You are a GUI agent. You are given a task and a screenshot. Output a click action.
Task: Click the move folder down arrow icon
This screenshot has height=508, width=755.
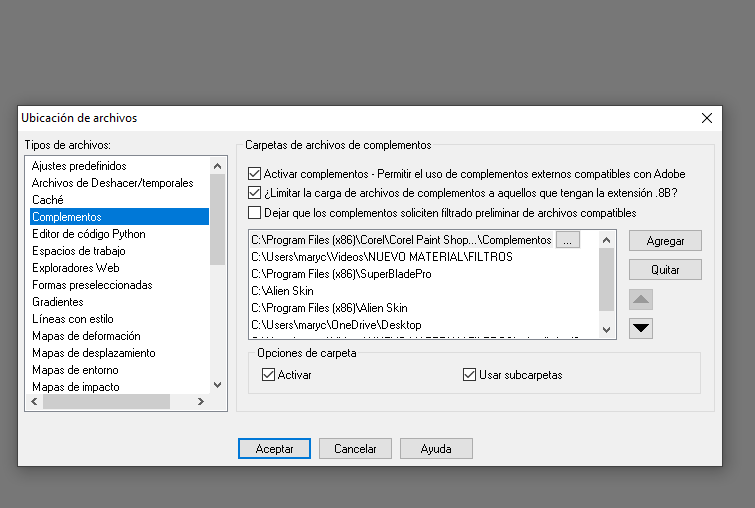pos(642,328)
